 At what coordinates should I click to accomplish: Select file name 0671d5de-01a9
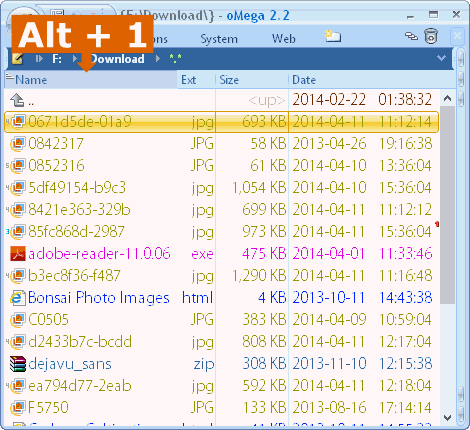coord(80,122)
